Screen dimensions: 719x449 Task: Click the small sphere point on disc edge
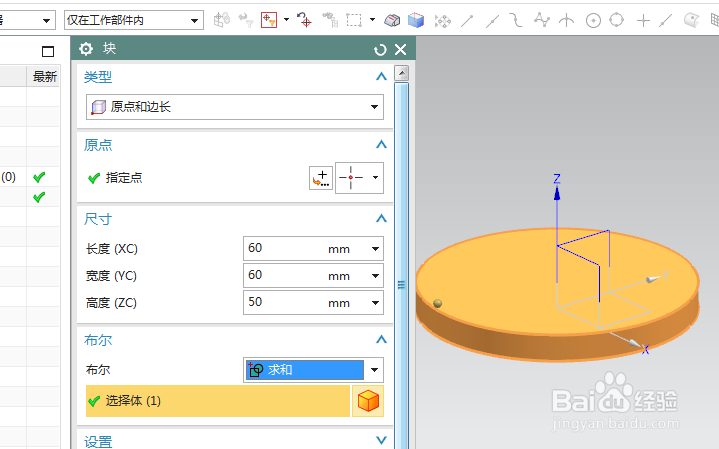pyautogui.click(x=437, y=303)
